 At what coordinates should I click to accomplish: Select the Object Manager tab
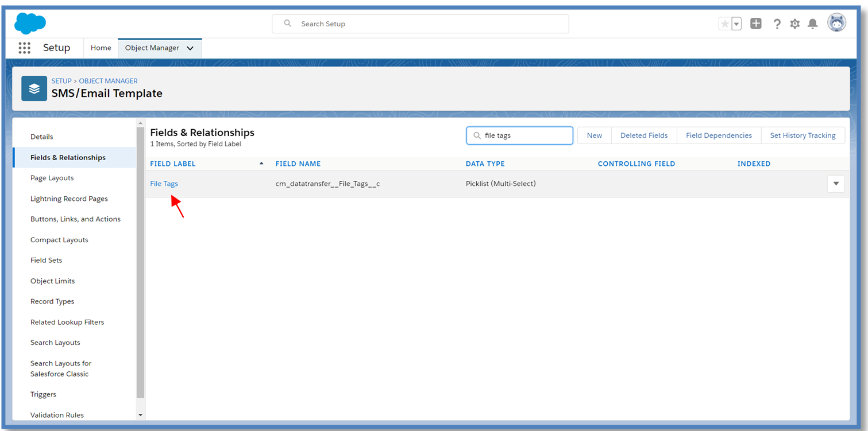[x=152, y=48]
